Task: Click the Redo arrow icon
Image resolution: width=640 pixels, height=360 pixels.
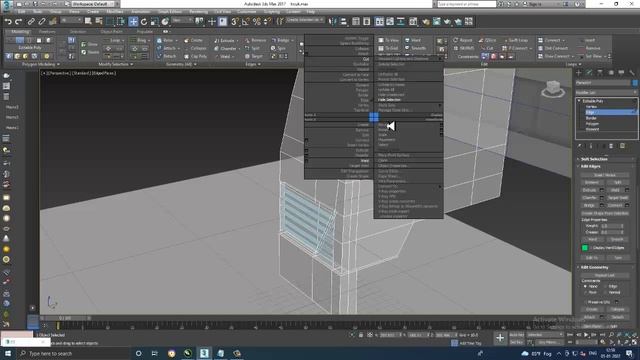Action: point(19,21)
